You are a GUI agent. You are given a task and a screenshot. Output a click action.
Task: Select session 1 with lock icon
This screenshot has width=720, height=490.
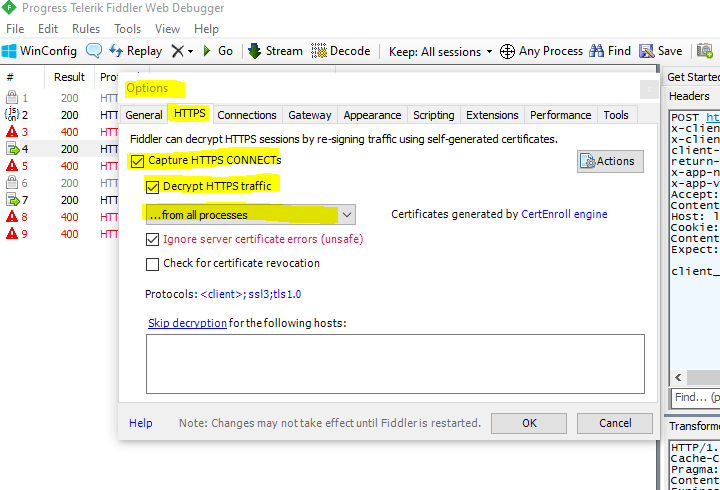point(12,97)
